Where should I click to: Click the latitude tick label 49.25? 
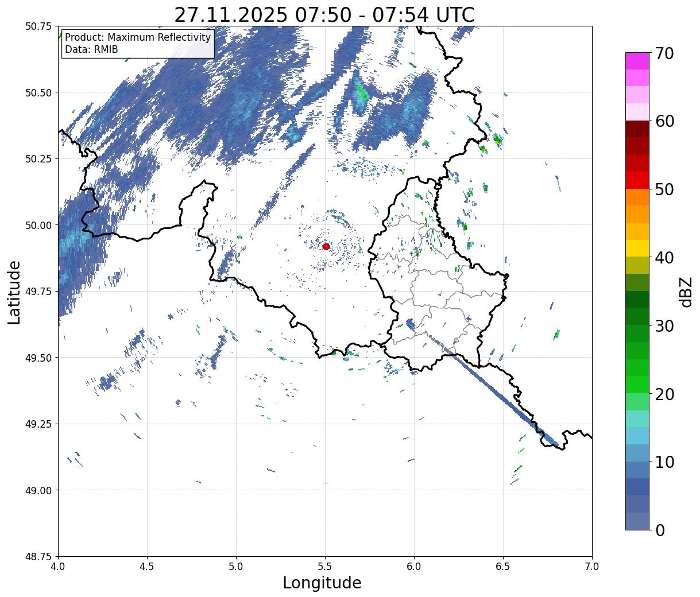(38, 424)
